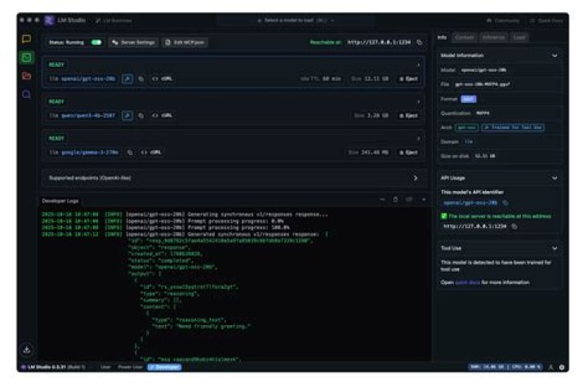The width and height of the screenshot is (588, 387).
Task: Switch to the Context tab
Action: (x=464, y=38)
